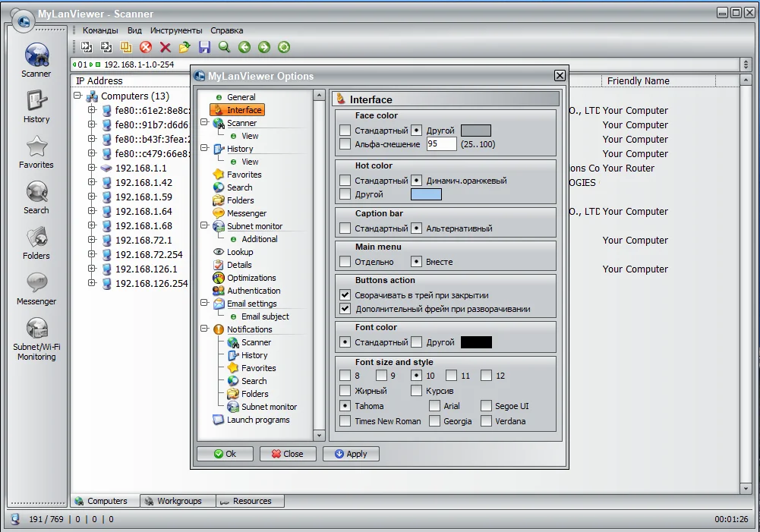This screenshot has width=760, height=532.
Task: Click options tree scrollbar down arrow
Action: coord(319,435)
